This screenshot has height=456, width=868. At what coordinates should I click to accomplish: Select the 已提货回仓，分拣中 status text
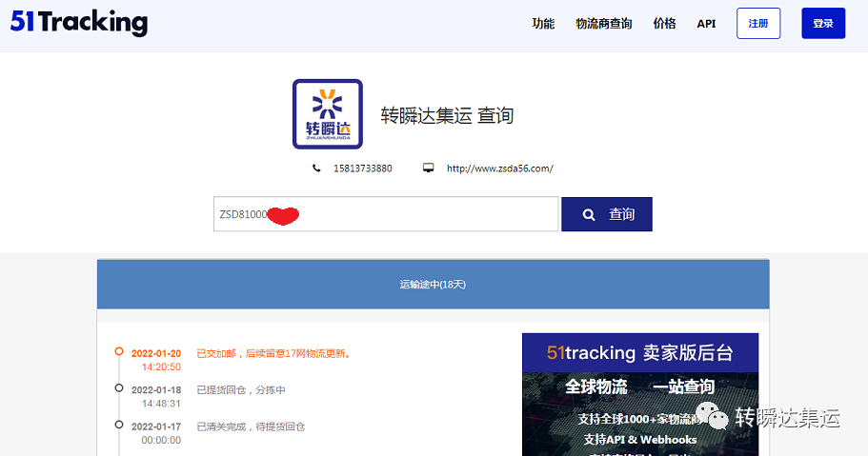[241, 390]
